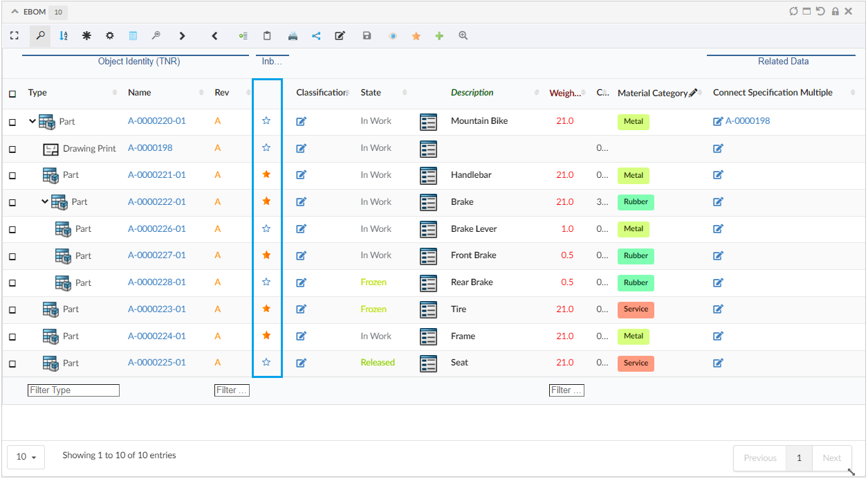Viewport: 868px width, 479px height.
Task: Open the details icon for the Handlebar row
Action: (x=428, y=176)
